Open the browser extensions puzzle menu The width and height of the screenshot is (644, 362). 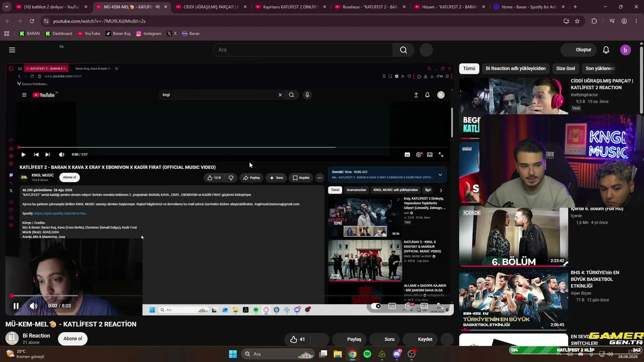pyautogui.click(x=594, y=21)
